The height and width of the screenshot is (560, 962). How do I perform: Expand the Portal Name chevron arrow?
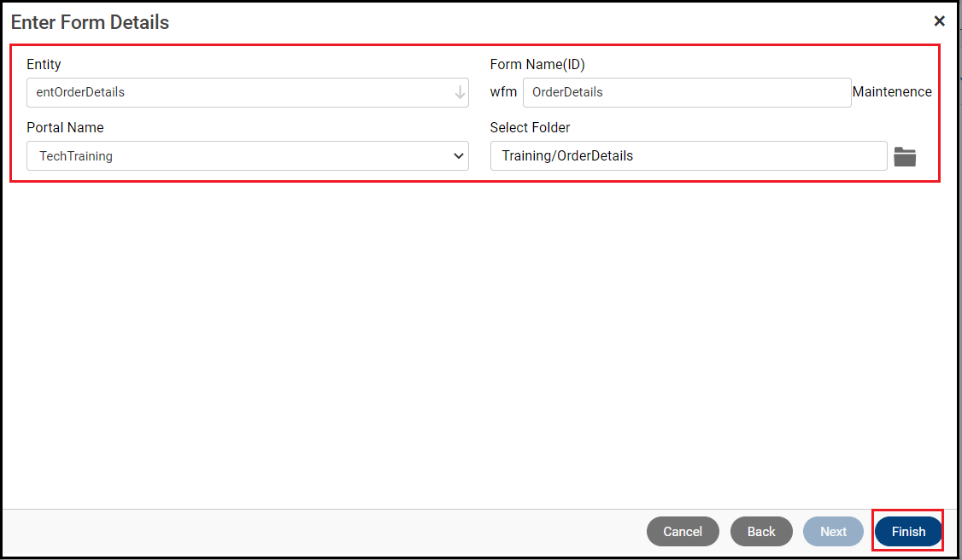tap(459, 156)
